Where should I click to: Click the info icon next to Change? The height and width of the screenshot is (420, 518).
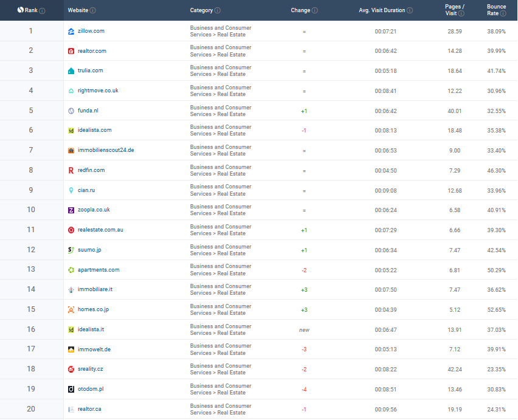[315, 10]
